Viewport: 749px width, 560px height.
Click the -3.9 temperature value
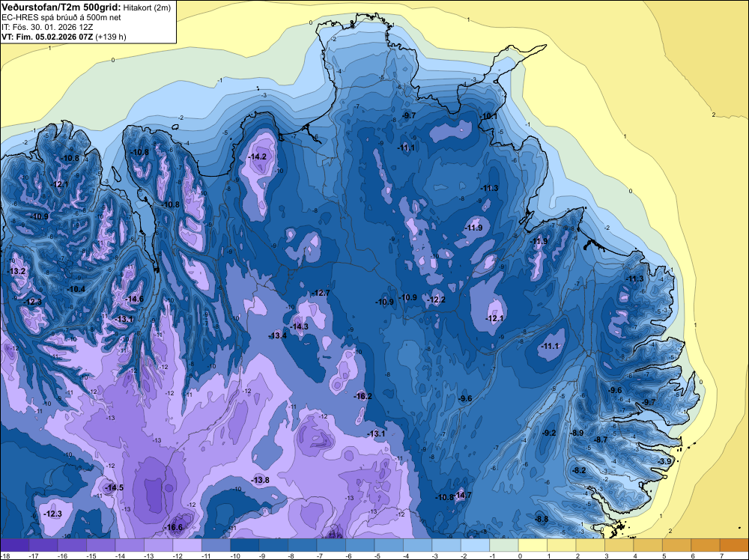tap(664, 461)
